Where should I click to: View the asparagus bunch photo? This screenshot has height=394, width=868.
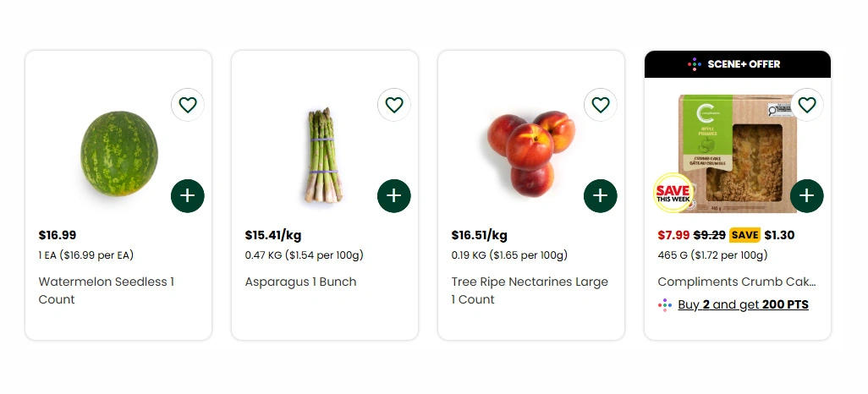[324, 155]
